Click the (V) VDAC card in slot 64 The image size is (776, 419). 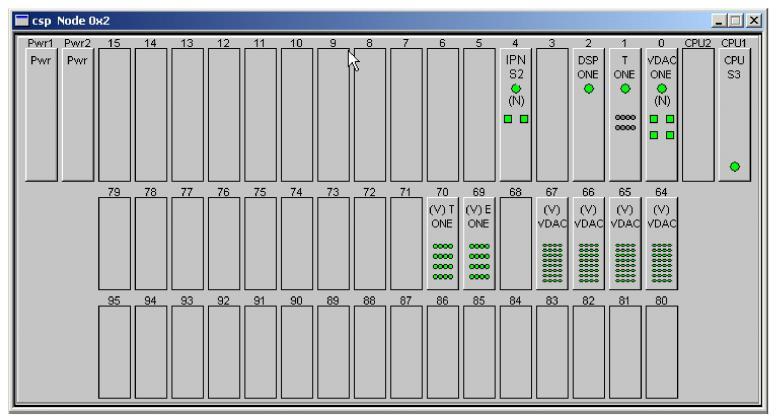[x=662, y=243]
